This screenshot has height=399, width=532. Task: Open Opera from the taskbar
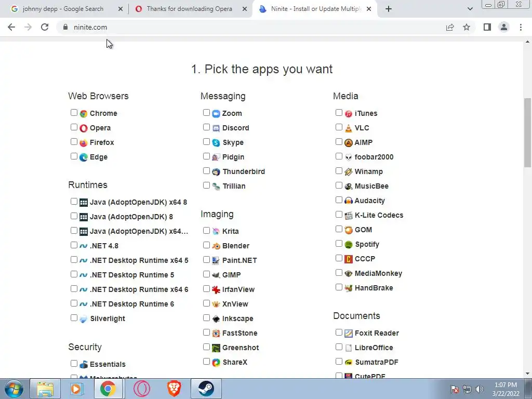pos(141,389)
